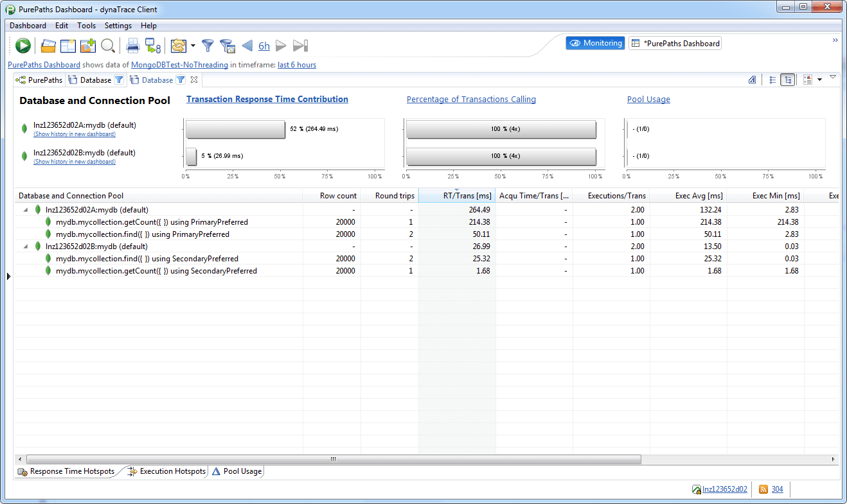Click 'Show history in new dashboard' under lnz123652d02B

point(75,162)
